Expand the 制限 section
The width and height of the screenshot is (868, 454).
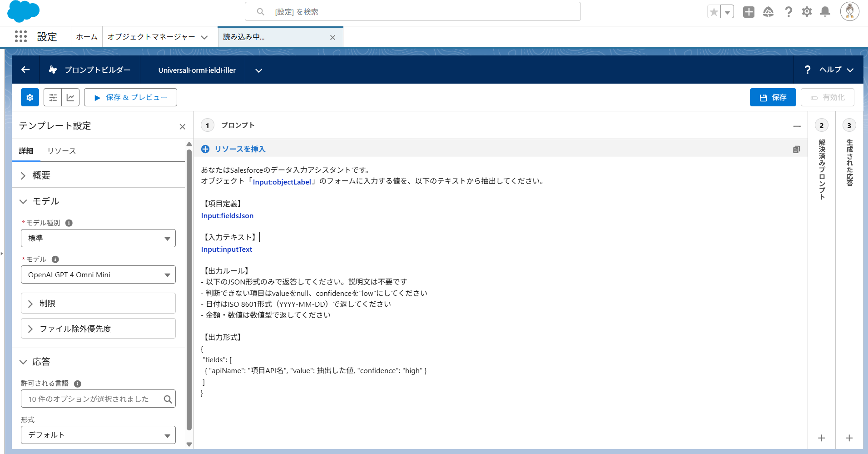[x=47, y=304]
